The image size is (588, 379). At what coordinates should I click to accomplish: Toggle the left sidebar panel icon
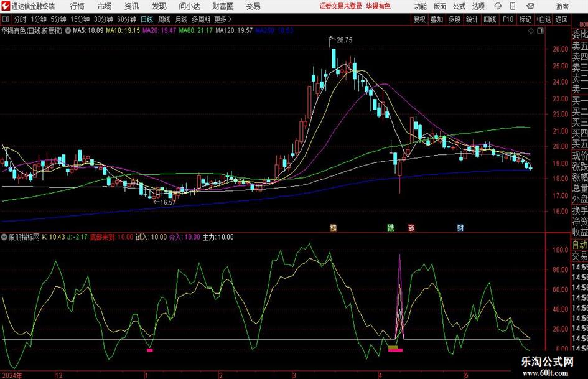point(6,19)
